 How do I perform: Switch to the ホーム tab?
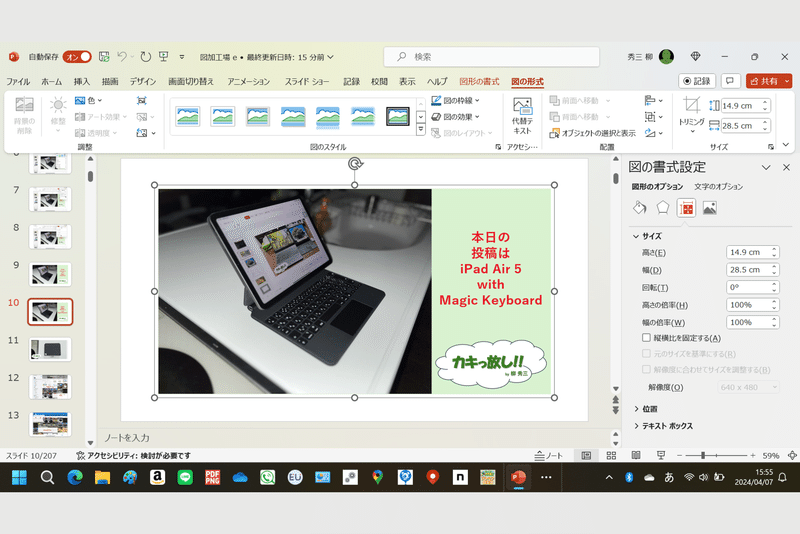tap(52, 82)
